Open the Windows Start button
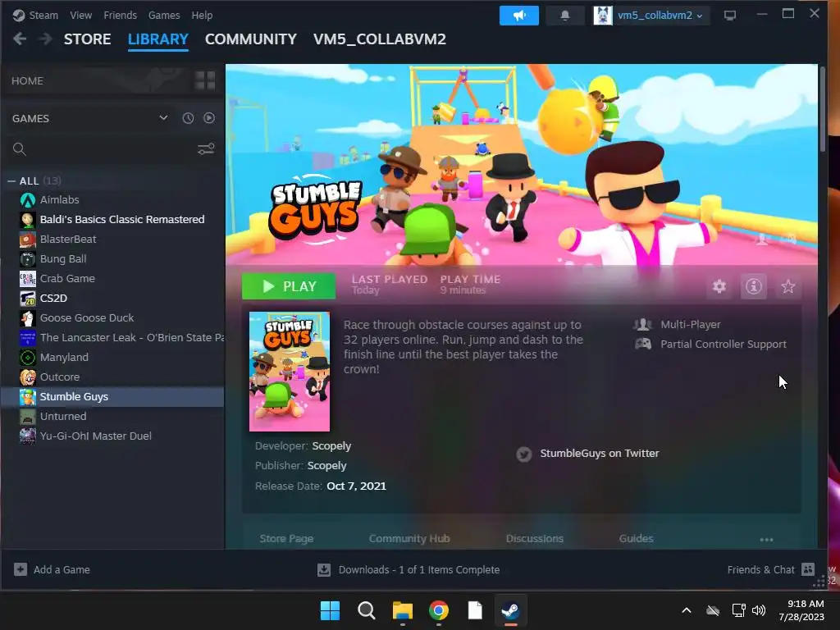The height and width of the screenshot is (630, 840). [x=330, y=610]
